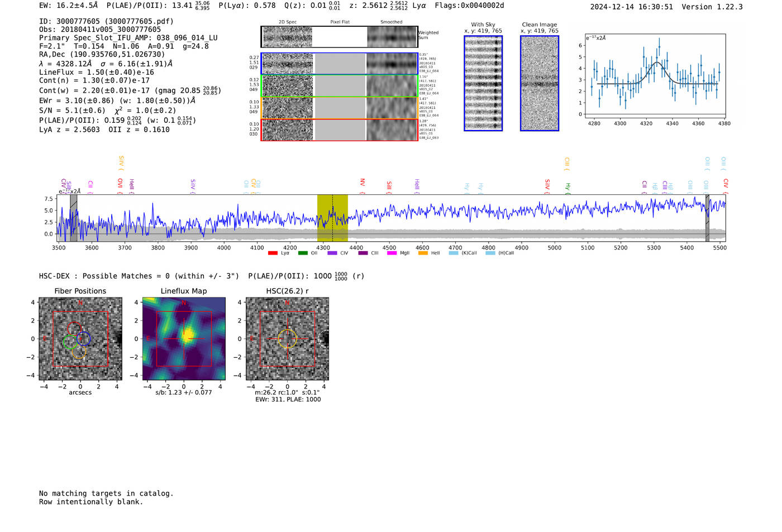Click the yellow highlighted emission line region
The image size is (782, 532).
click(332, 218)
